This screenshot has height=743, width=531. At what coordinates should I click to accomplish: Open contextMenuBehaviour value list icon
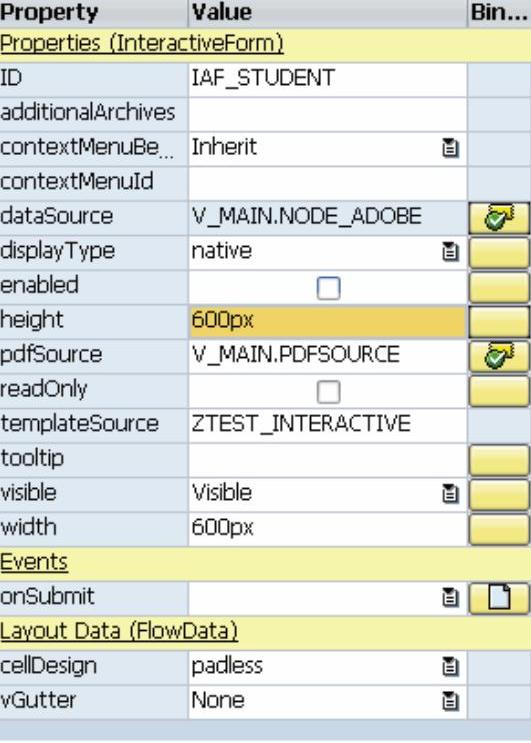(450, 148)
